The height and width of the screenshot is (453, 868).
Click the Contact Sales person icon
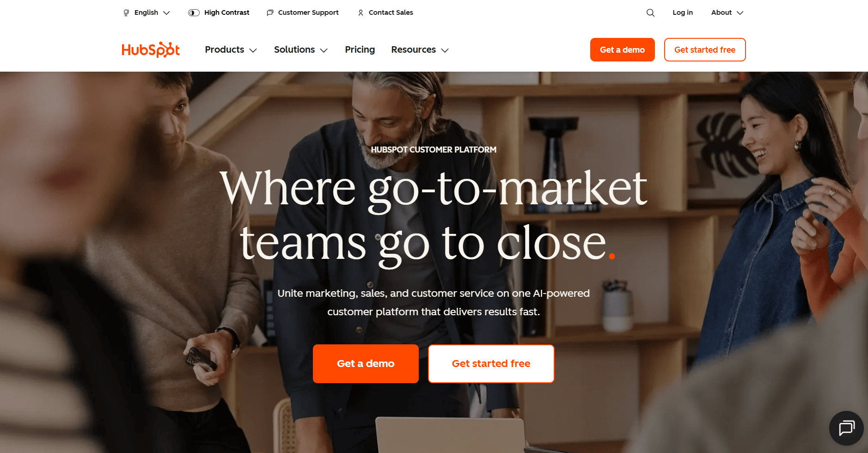click(x=361, y=12)
